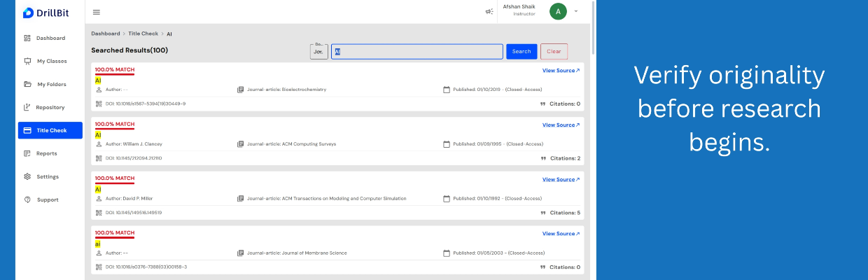Image resolution: width=868 pixels, height=280 pixels.
Task: Click the title search input field
Action: pyautogui.click(x=417, y=51)
